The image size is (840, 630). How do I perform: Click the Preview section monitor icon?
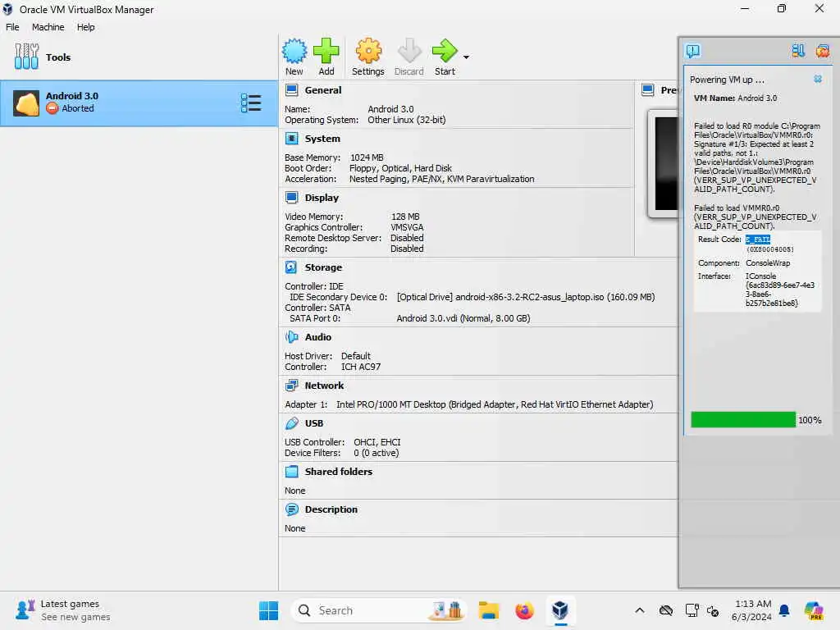pos(648,90)
